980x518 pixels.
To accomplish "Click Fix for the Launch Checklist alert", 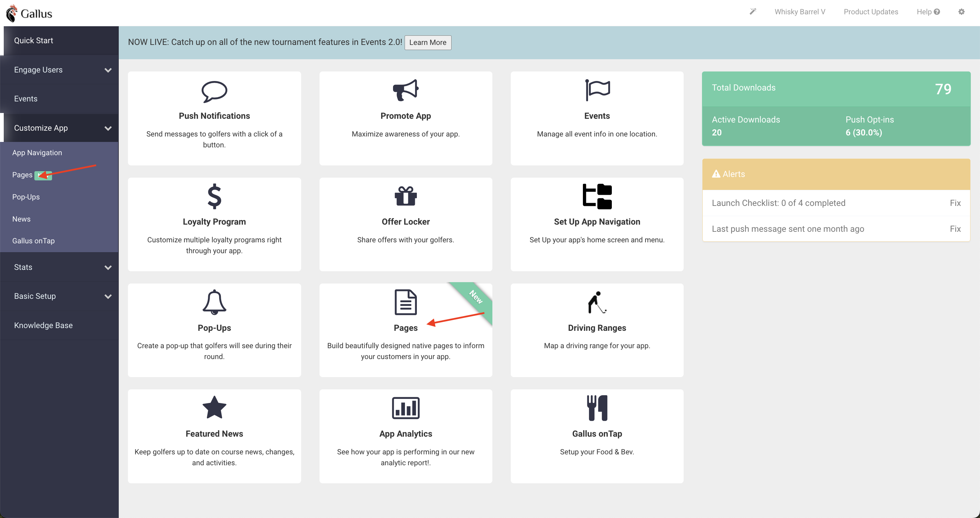I will (x=955, y=203).
